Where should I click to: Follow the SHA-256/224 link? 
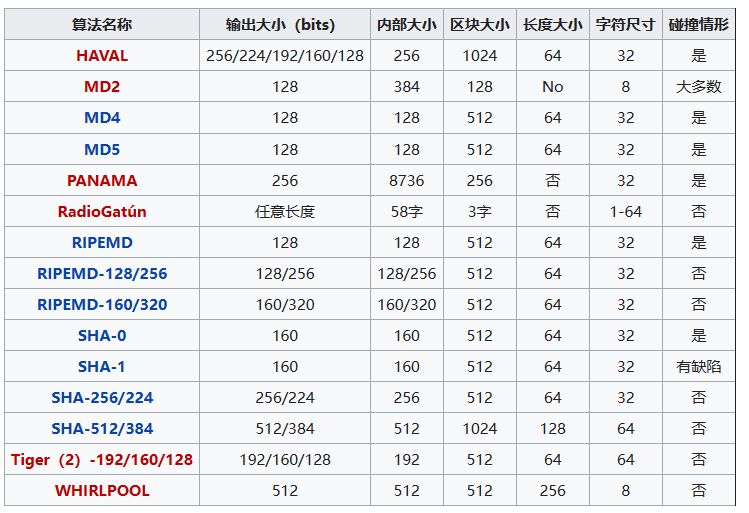(x=102, y=398)
